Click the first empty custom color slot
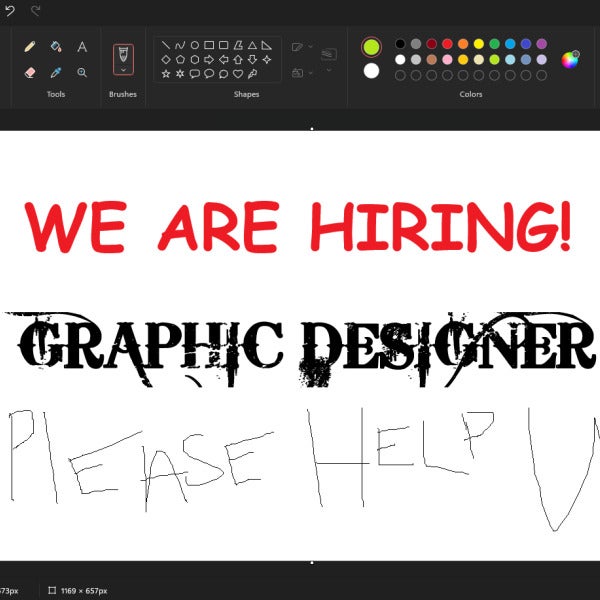 pyautogui.click(x=400, y=75)
